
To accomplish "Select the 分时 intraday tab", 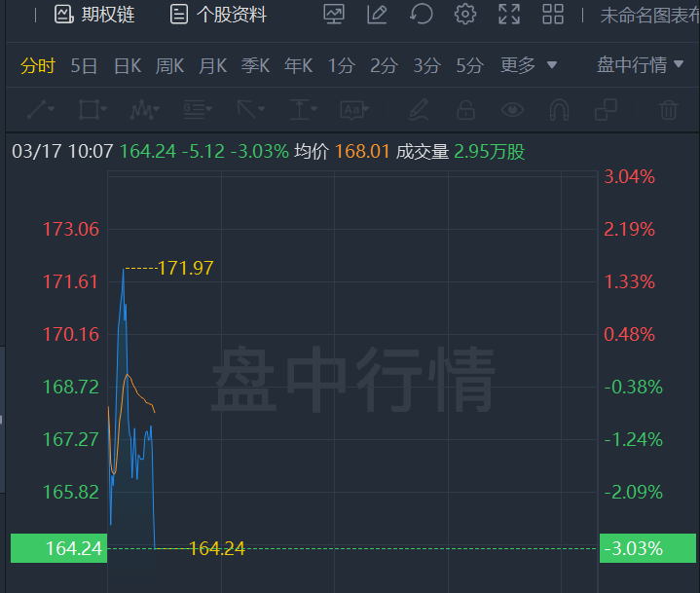I will [x=38, y=65].
